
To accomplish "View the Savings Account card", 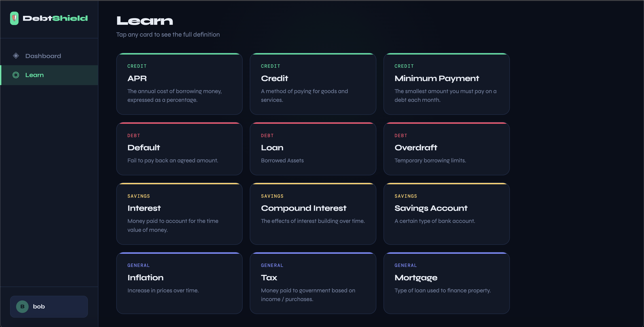I will (x=446, y=214).
